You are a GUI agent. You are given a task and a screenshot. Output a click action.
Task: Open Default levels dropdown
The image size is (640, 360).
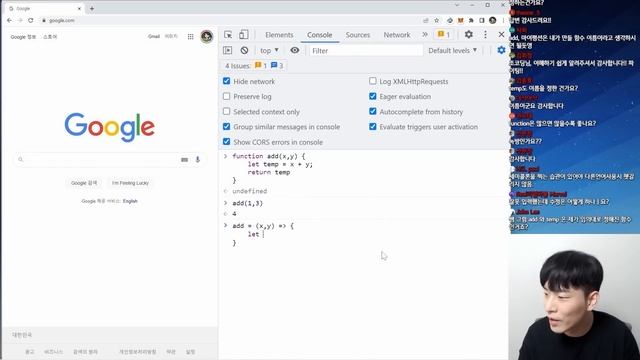pos(453,50)
